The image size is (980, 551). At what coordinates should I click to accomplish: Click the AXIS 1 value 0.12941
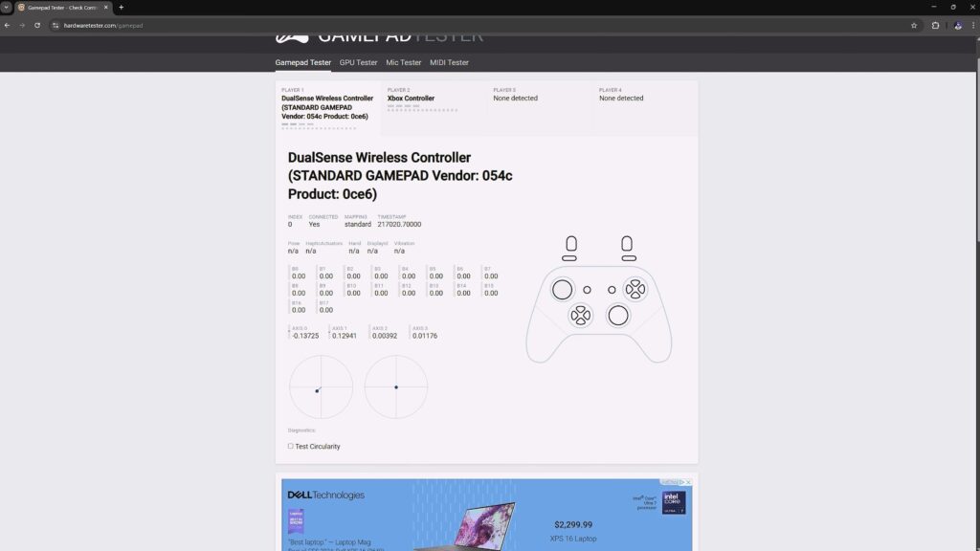pos(345,336)
